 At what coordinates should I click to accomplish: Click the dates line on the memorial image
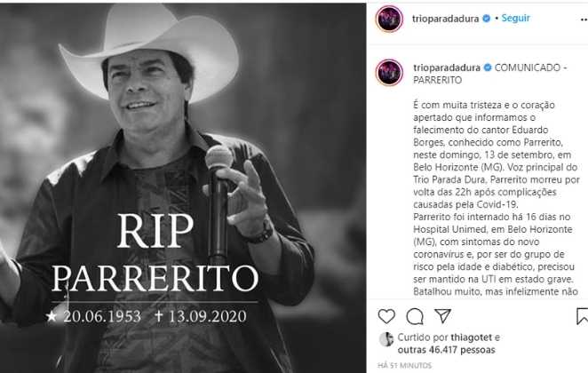(147, 316)
